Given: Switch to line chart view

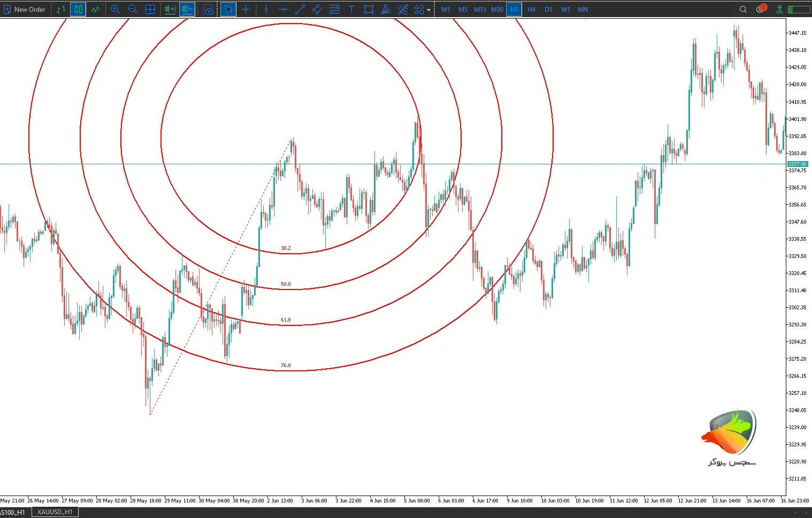Looking at the screenshot, I should click(x=95, y=9).
